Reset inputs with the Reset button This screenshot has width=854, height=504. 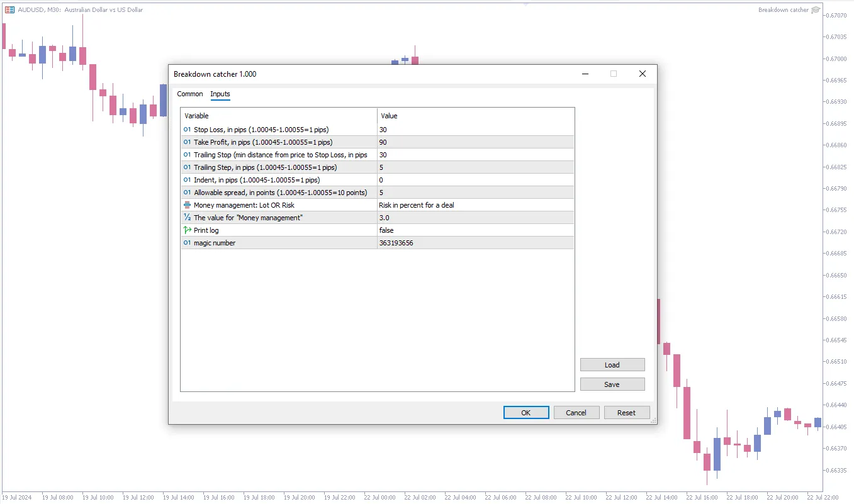click(x=626, y=413)
